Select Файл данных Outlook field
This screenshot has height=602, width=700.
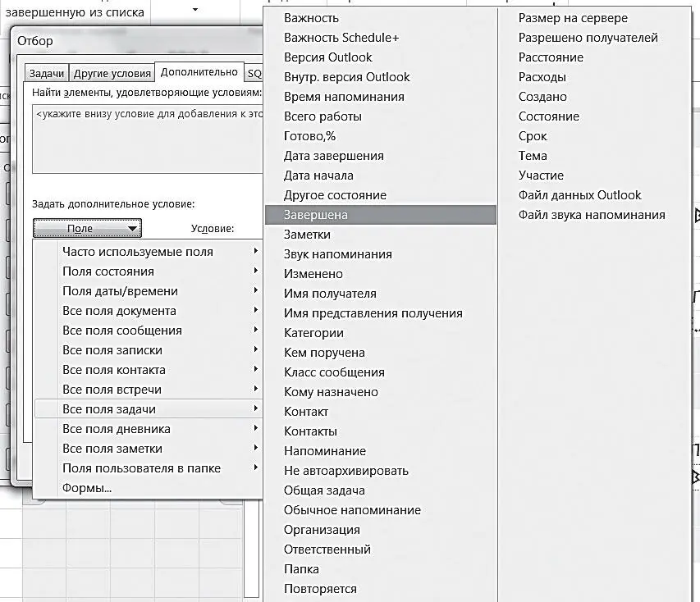(594, 194)
